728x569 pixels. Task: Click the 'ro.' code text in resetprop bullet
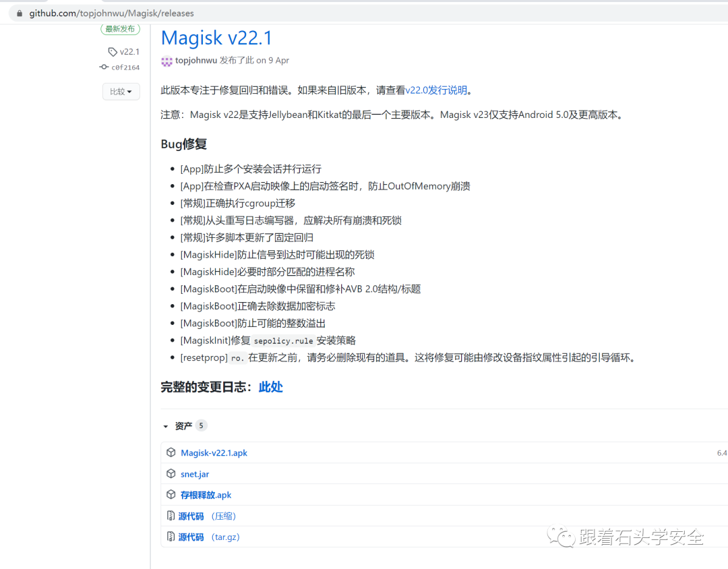237,358
